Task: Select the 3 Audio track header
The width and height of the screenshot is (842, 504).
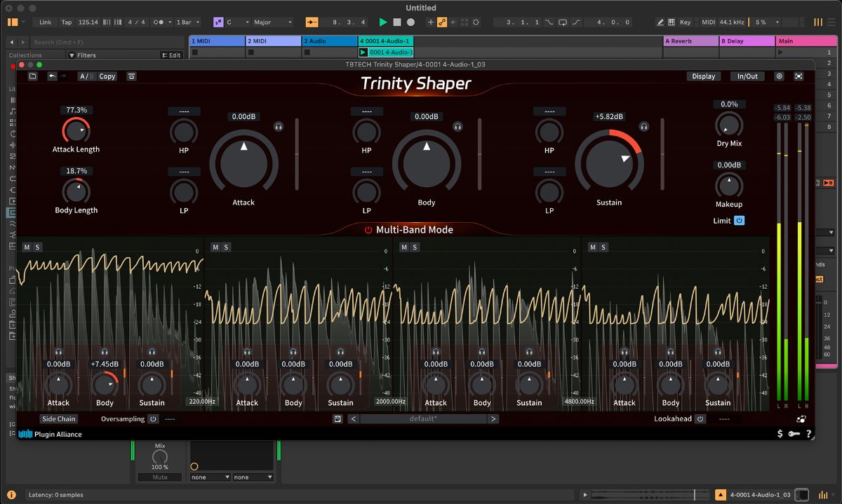Action: point(329,41)
